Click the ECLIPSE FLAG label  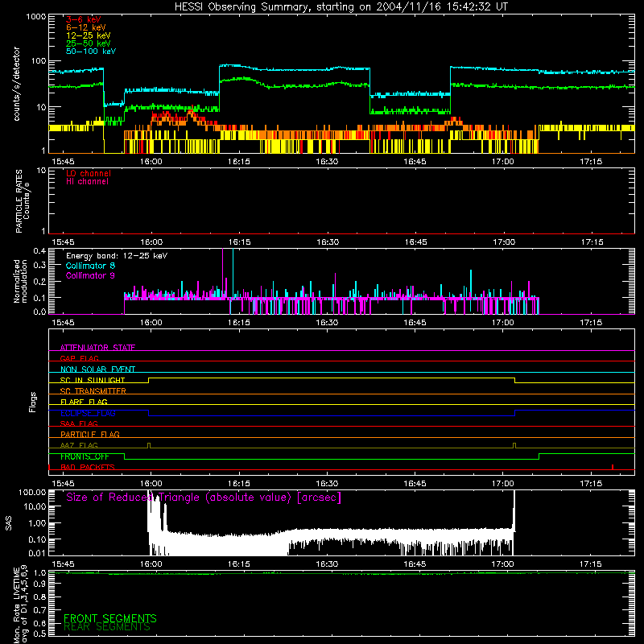(88, 413)
